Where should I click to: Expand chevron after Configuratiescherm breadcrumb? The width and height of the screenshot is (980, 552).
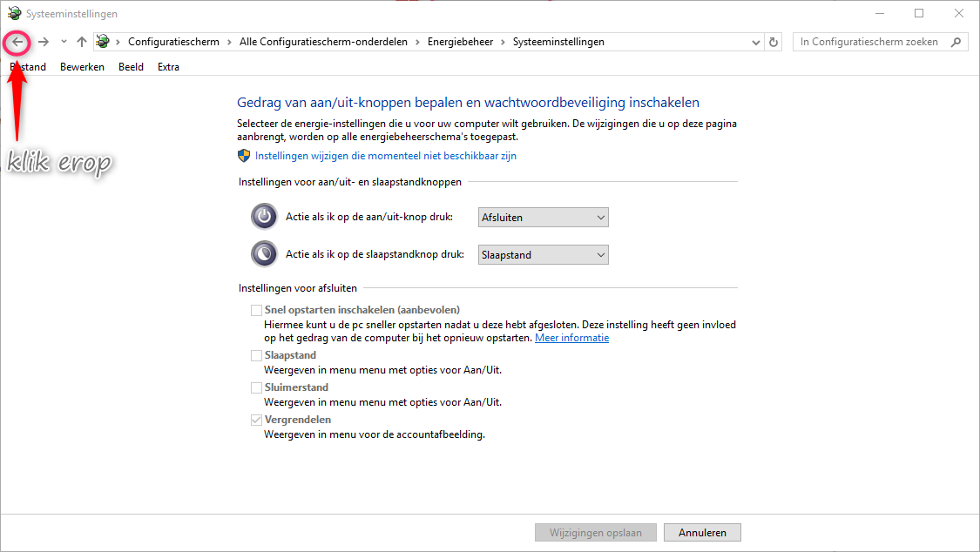coord(229,42)
